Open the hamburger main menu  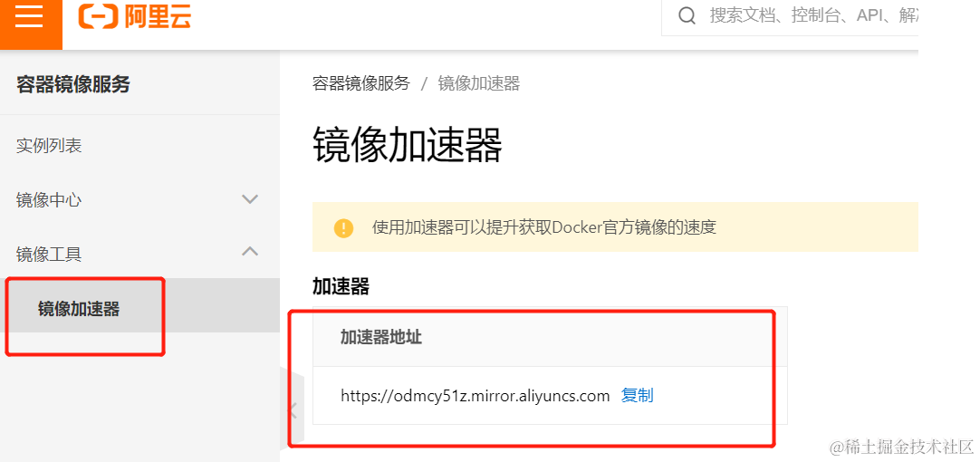pyautogui.click(x=29, y=17)
